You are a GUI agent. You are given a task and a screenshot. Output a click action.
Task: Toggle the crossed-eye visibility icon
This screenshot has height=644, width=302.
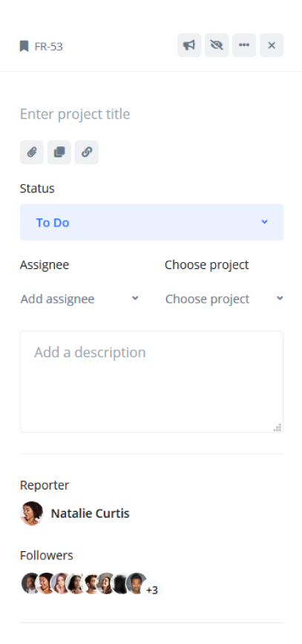[x=217, y=45]
